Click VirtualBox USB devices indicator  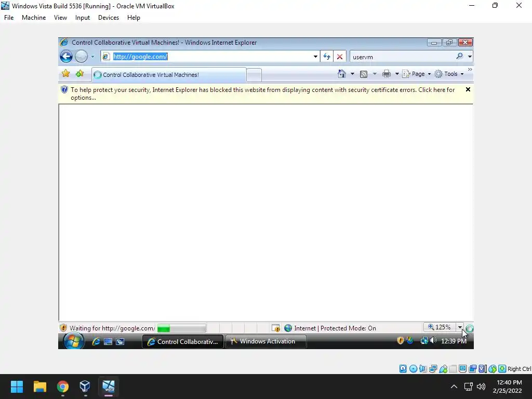pyautogui.click(x=443, y=369)
